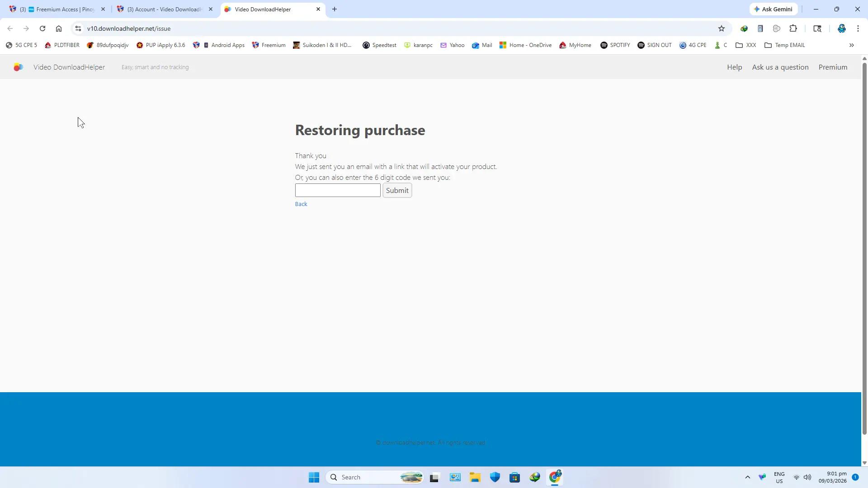This screenshot has height=488, width=868.
Task: Open 5G CPE 5 bookmark
Action: pyautogui.click(x=22, y=45)
